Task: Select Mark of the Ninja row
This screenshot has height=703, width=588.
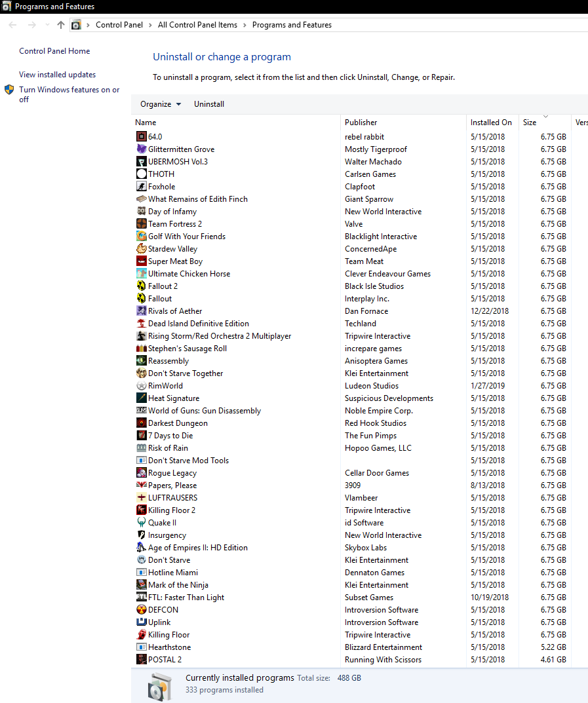Action: point(351,584)
